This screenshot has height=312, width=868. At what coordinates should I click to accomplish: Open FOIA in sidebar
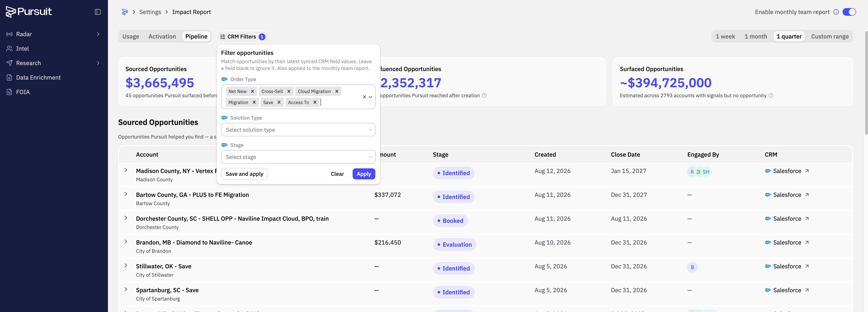[x=23, y=92]
